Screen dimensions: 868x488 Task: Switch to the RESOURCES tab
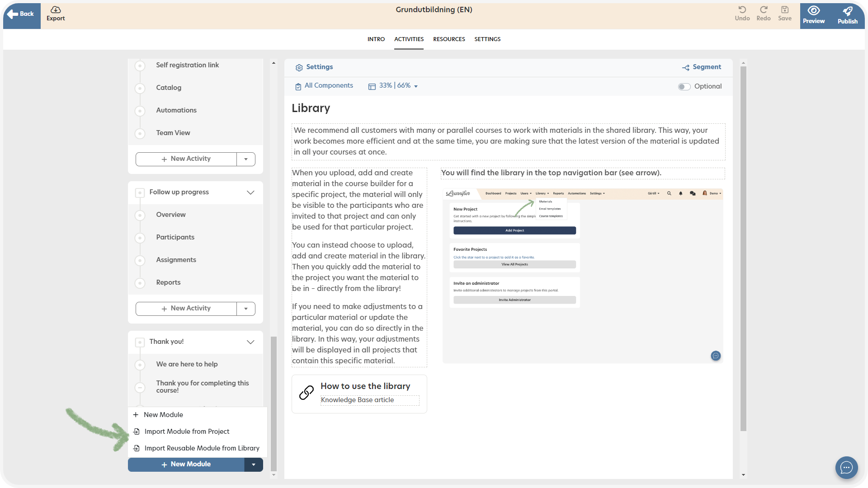click(448, 39)
